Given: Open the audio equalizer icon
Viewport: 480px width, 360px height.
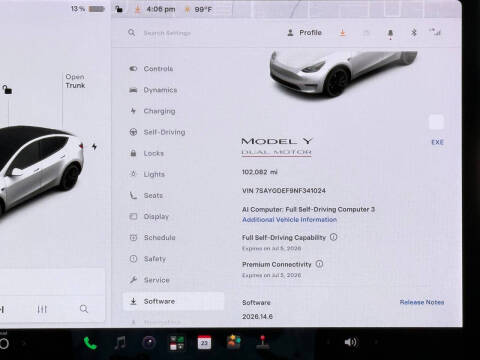Looking at the screenshot, I should click(42, 309).
